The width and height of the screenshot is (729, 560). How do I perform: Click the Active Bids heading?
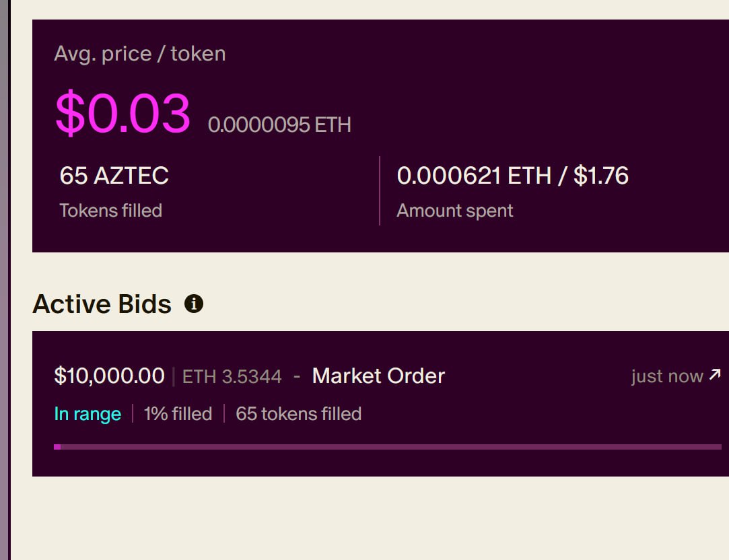(102, 304)
